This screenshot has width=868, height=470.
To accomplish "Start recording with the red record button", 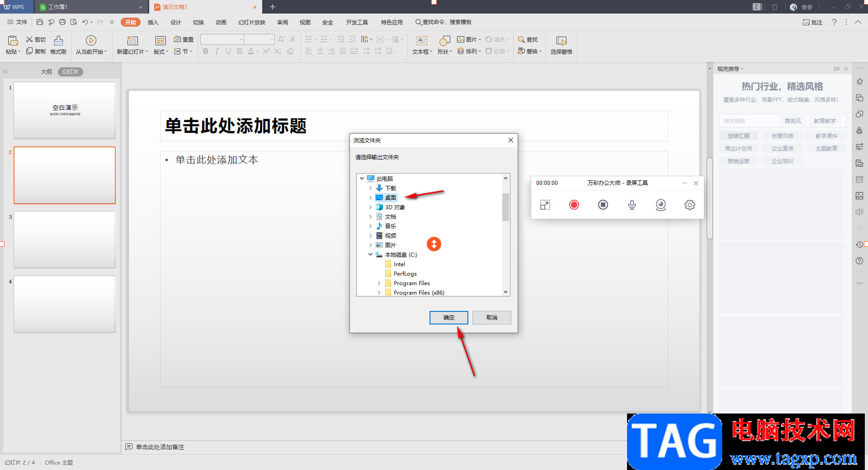I will pos(574,205).
